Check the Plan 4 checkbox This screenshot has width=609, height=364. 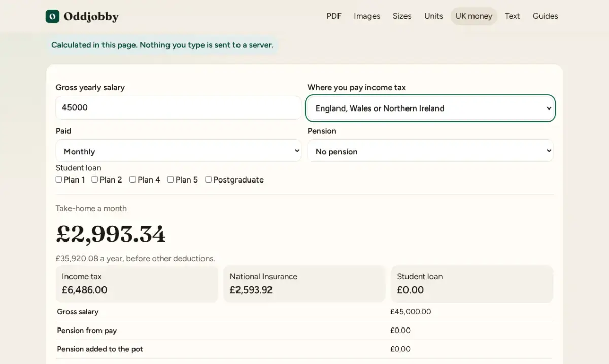(132, 179)
